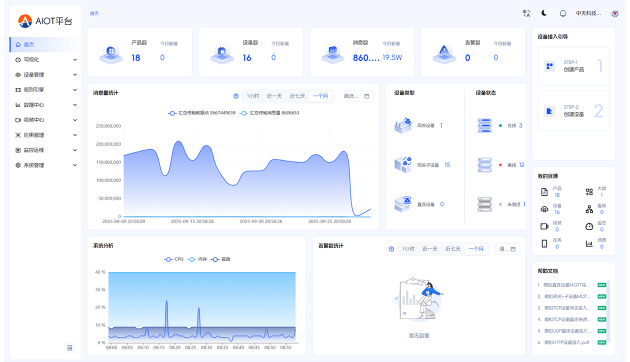Toggle dark mode with the moon icon
This screenshot has width=630, height=362.
(544, 13)
